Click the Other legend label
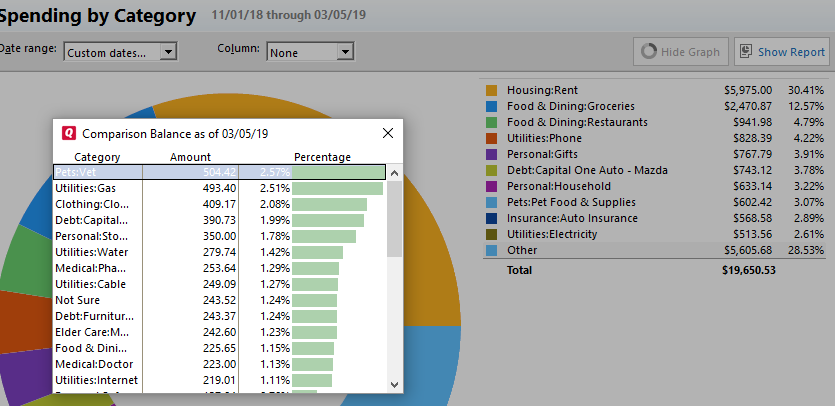 point(522,250)
